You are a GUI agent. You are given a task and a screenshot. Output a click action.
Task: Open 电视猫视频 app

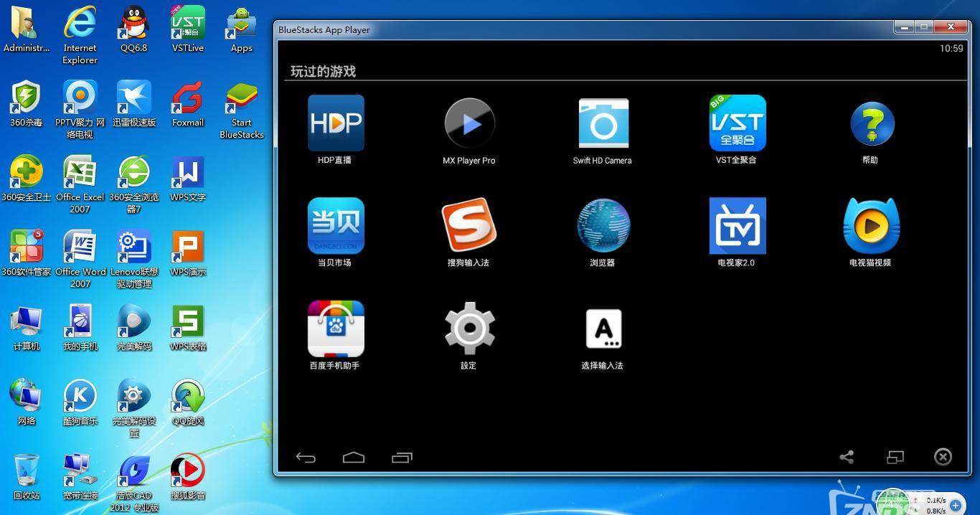(x=871, y=226)
